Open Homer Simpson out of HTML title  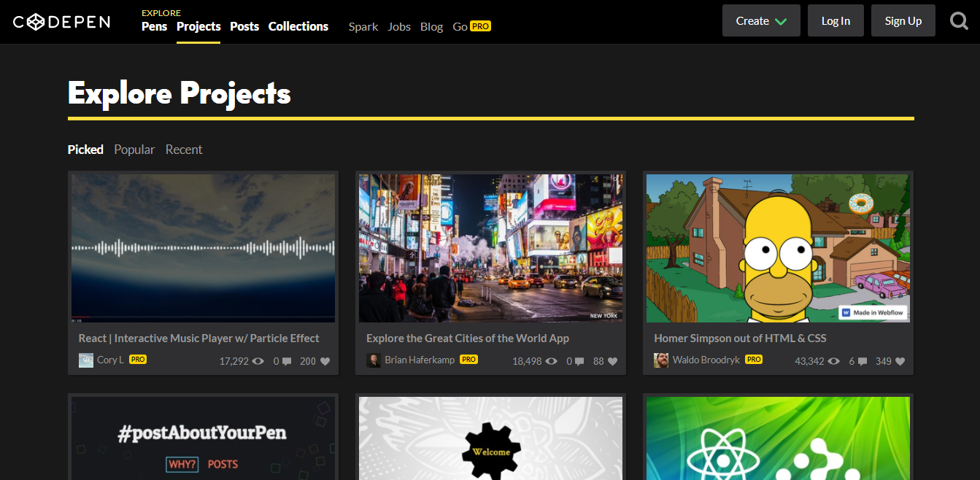(740, 338)
